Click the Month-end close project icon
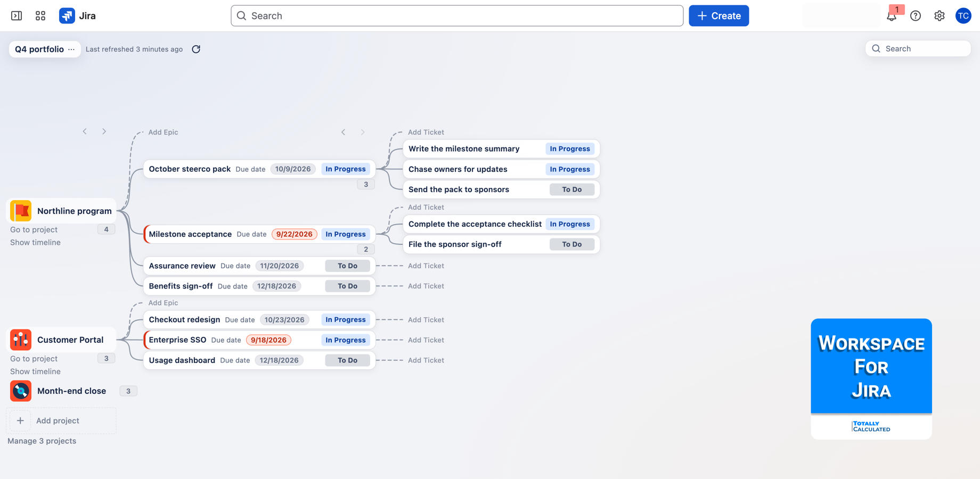 point(21,391)
